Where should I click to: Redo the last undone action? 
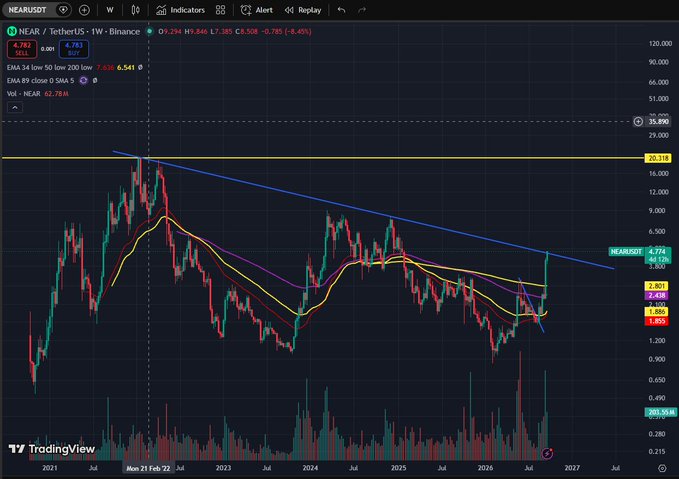tap(362, 10)
